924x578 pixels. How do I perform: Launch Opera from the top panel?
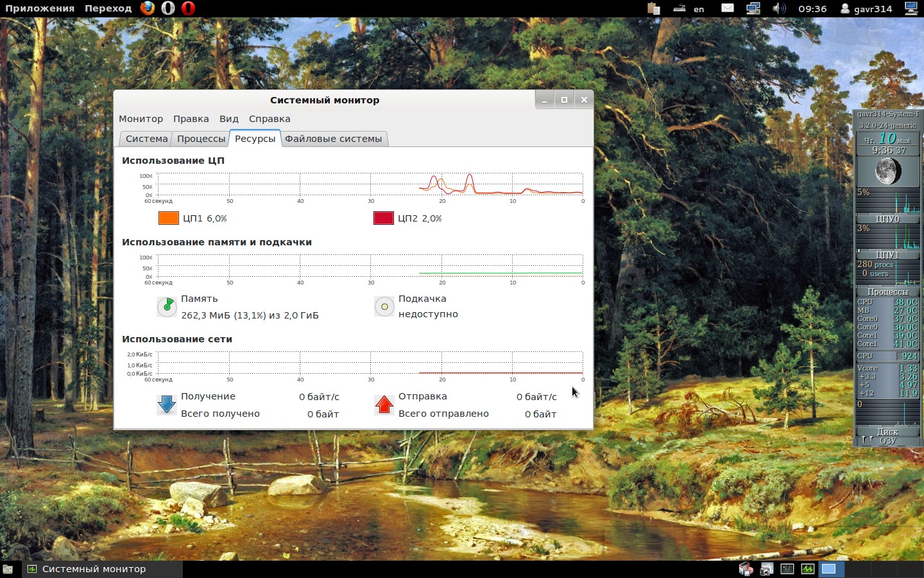(x=188, y=8)
